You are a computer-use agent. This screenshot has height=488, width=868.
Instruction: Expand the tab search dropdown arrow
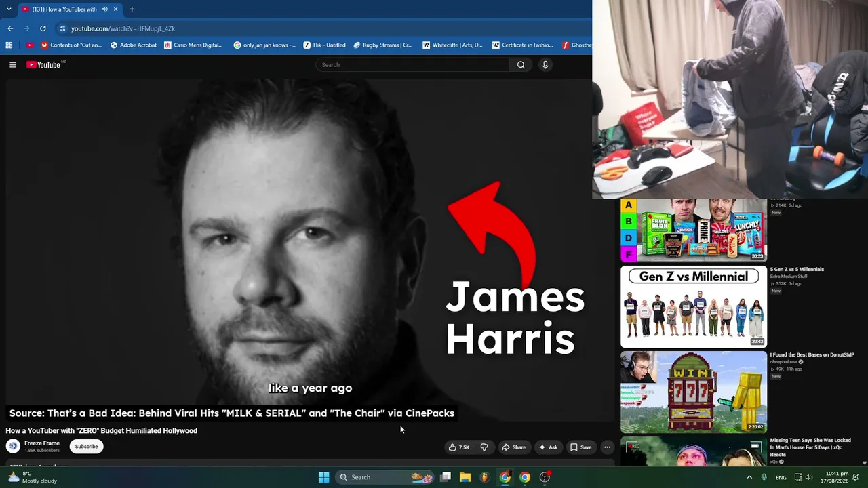pos(9,9)
